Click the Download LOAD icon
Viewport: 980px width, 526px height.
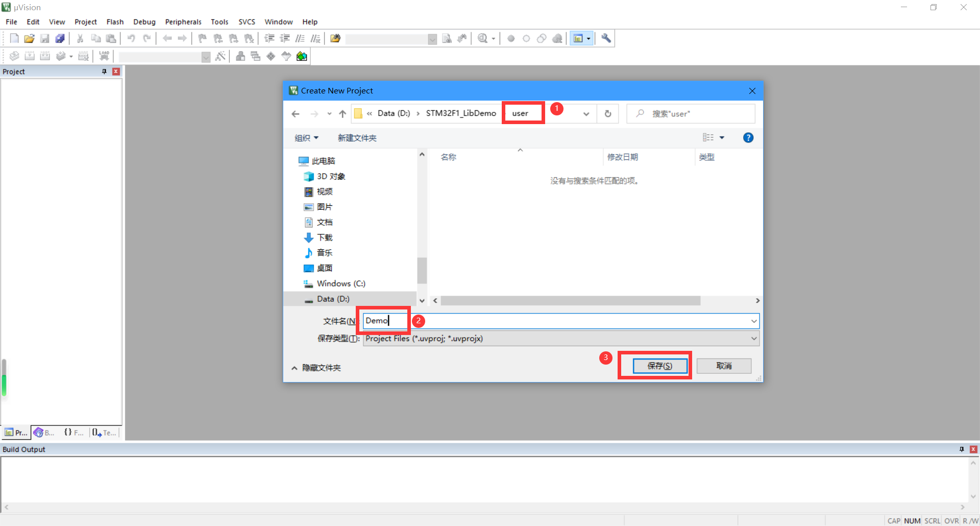(x=104, y=56)
